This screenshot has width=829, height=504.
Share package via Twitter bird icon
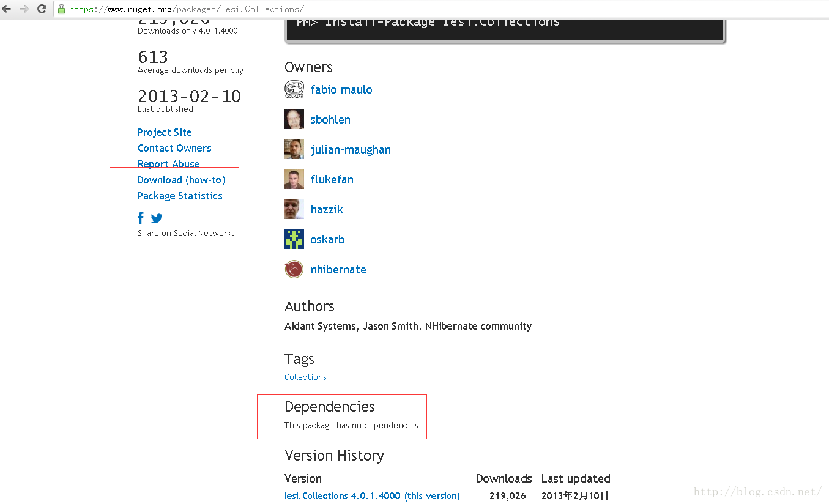point(157,218)
